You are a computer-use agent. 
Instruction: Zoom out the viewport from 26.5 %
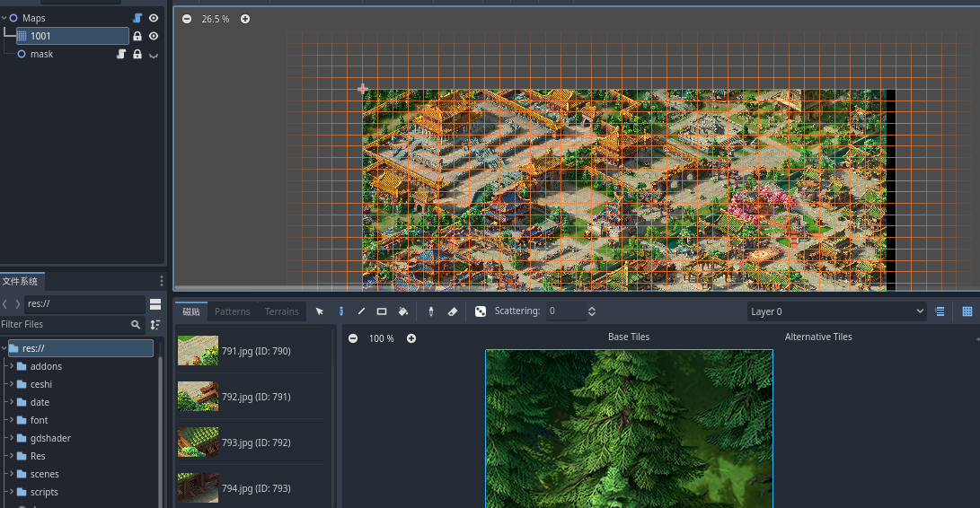187,19
